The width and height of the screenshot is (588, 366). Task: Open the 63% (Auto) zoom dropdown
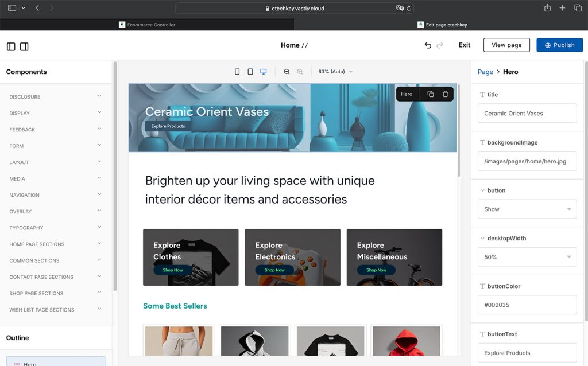[x=335, y=72]
